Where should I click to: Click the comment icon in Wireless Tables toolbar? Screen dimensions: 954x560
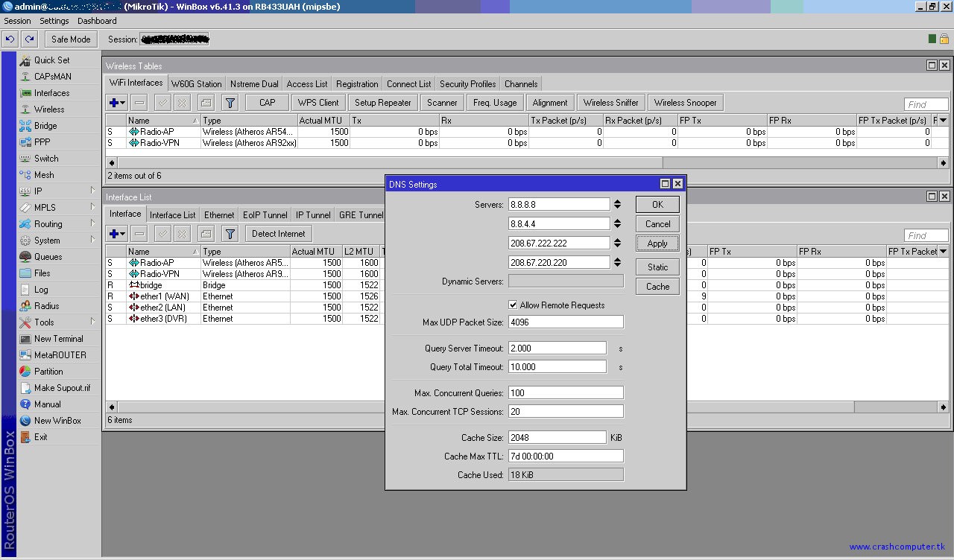[206, 103]
